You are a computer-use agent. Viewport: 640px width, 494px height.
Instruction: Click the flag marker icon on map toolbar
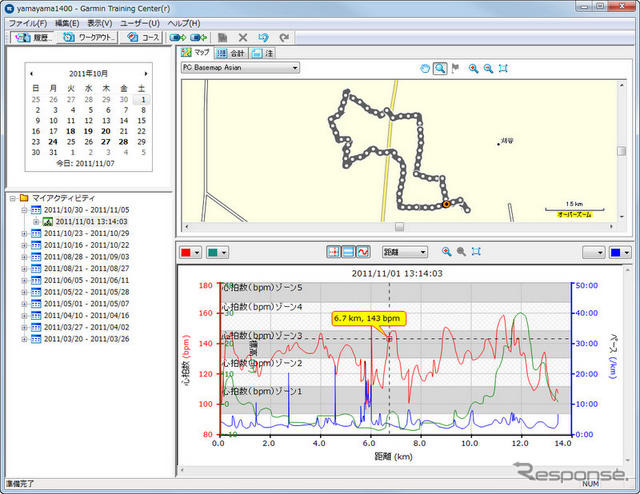[x=455, y=68]
